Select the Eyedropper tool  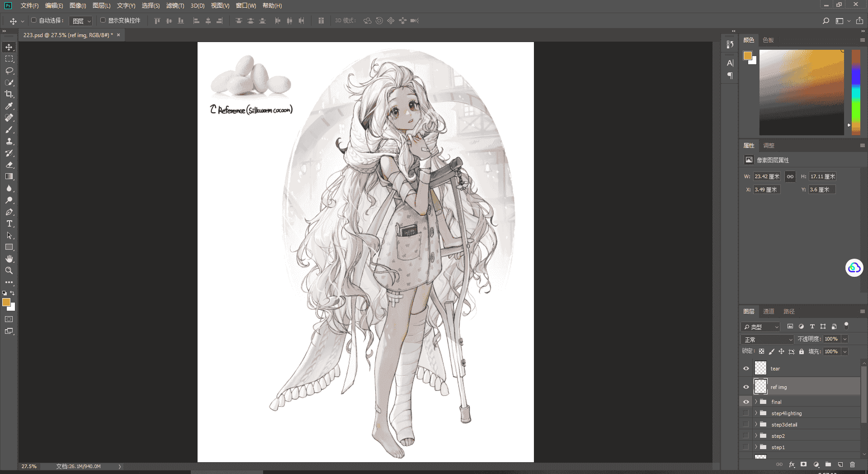(9, 106)
